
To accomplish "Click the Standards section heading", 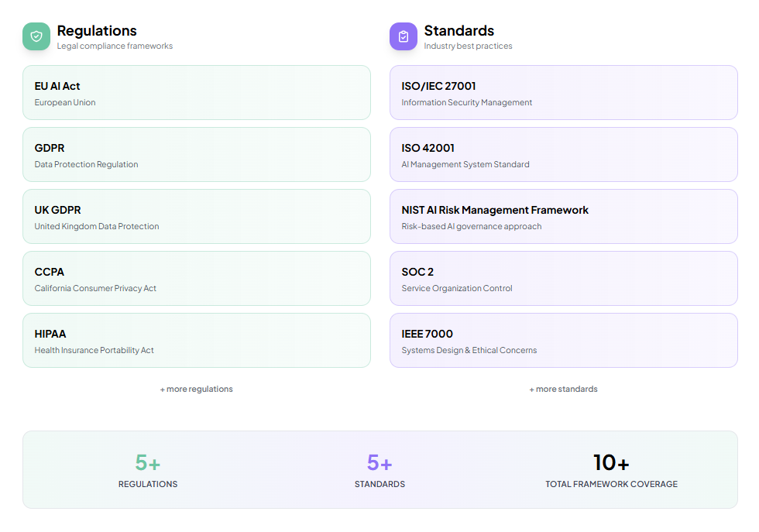I will point(458,31).
